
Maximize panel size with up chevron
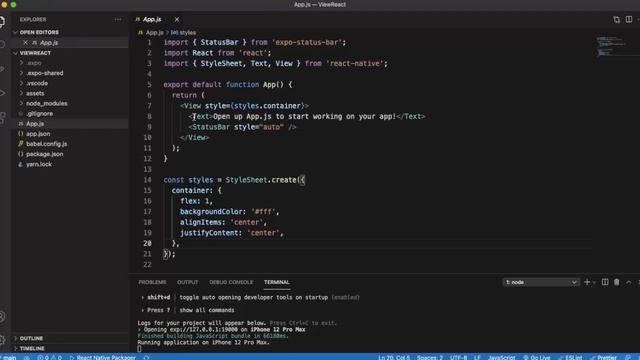point(629,282)
